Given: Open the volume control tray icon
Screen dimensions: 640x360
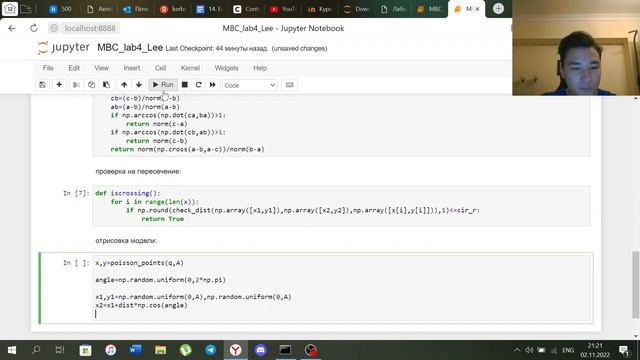Looking at the screenshot, I should 529,350.
